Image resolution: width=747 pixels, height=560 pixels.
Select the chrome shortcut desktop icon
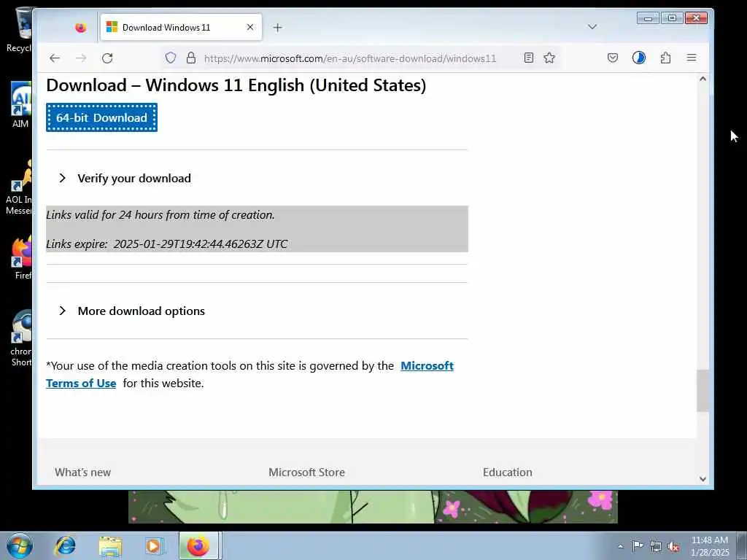coord(20,338)
